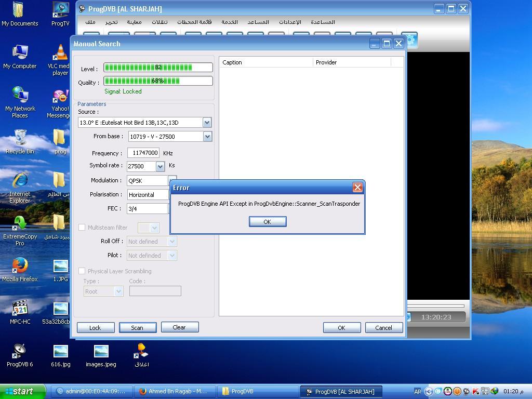
Task: Close the Error dialog with X
Action: click(x=357, y=187)
